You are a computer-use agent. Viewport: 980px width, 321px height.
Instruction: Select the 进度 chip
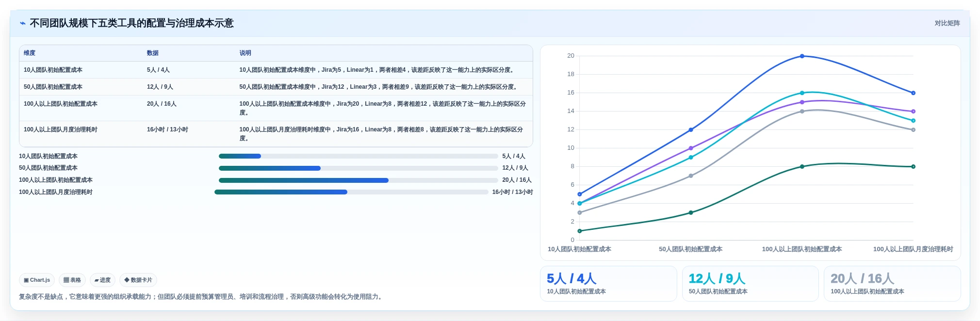click(x=102, y=280)
